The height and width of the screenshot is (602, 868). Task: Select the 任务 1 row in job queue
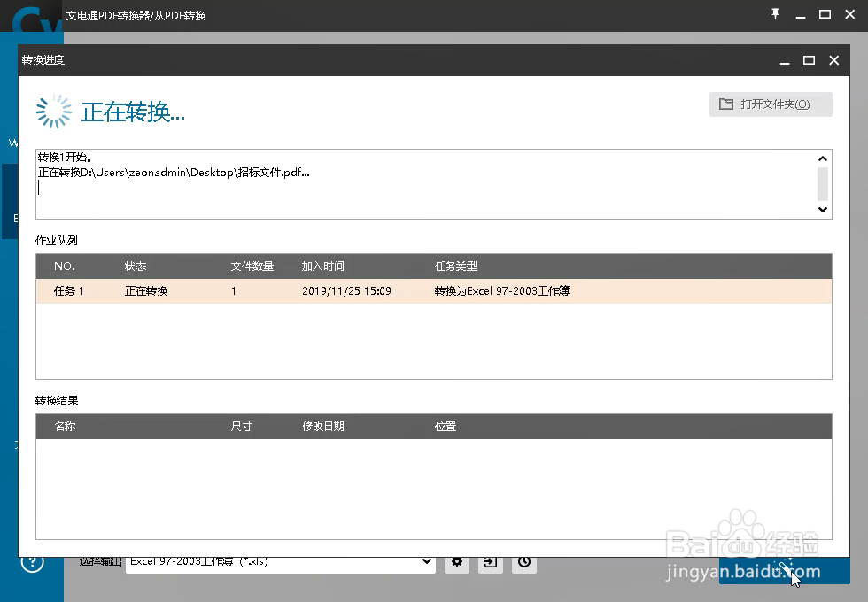coord(434,291)
